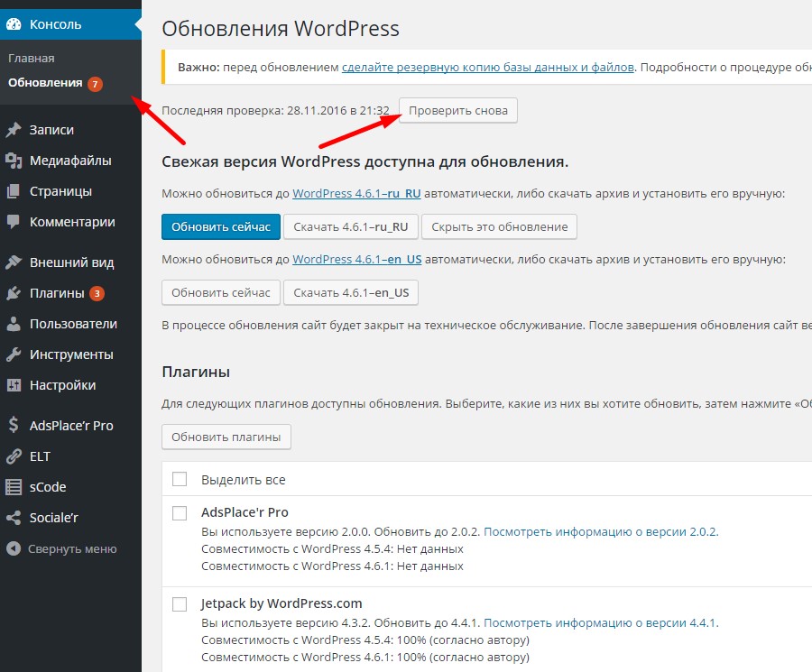Go to Главная in the sidebar
812x672 pixels.
[x=32, y=58]
